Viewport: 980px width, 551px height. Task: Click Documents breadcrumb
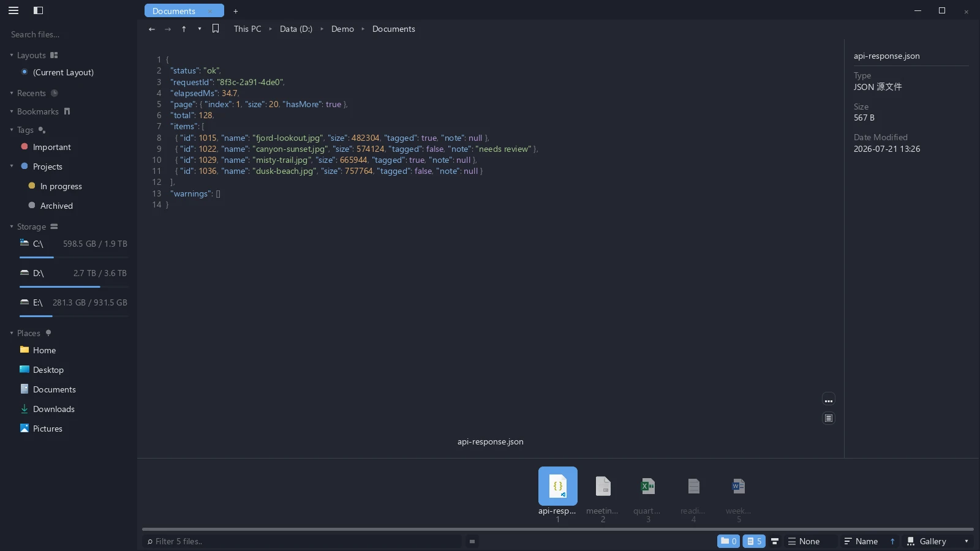tap(394, 29)
